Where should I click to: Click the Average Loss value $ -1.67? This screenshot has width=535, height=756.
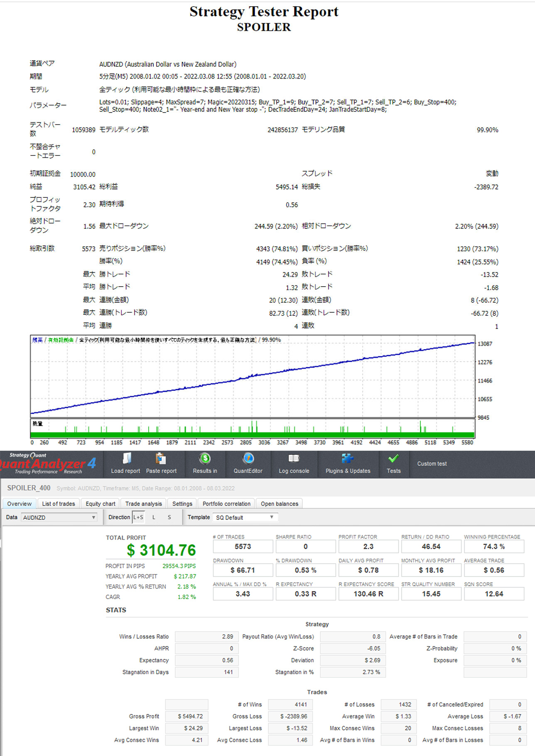[508, 716]
